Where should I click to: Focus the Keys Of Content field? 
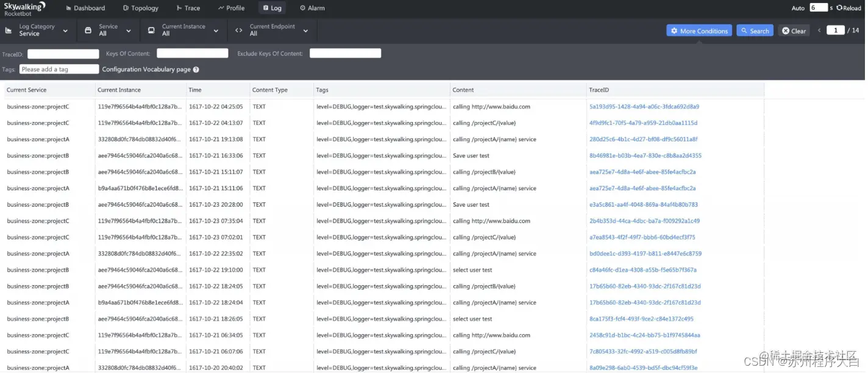[x=193, y=54]
